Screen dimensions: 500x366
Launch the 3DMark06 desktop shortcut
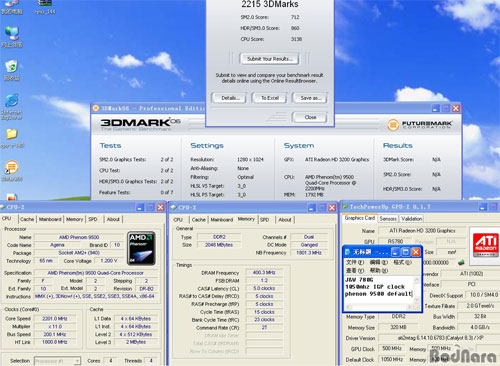(x=12, y=171)
